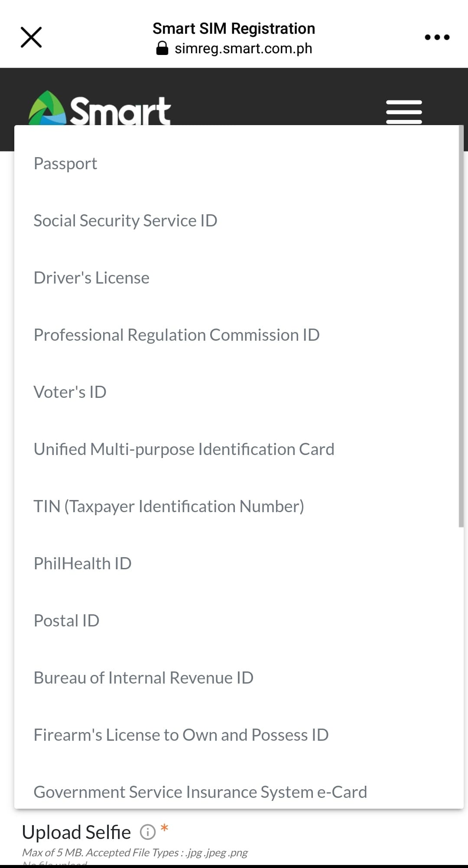Tap the padlock icon beside the URL
468x868 pixels.
click(162, 48)
